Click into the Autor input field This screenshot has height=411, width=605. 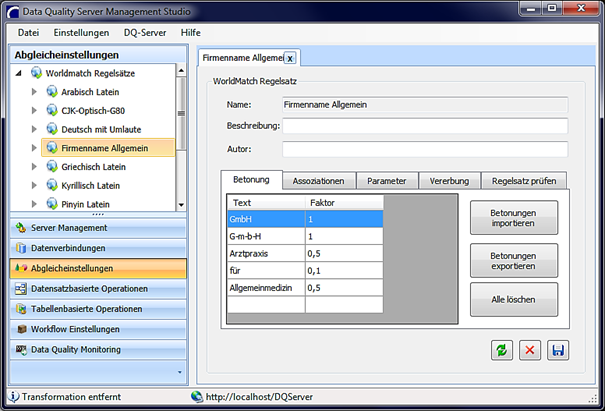425,149
